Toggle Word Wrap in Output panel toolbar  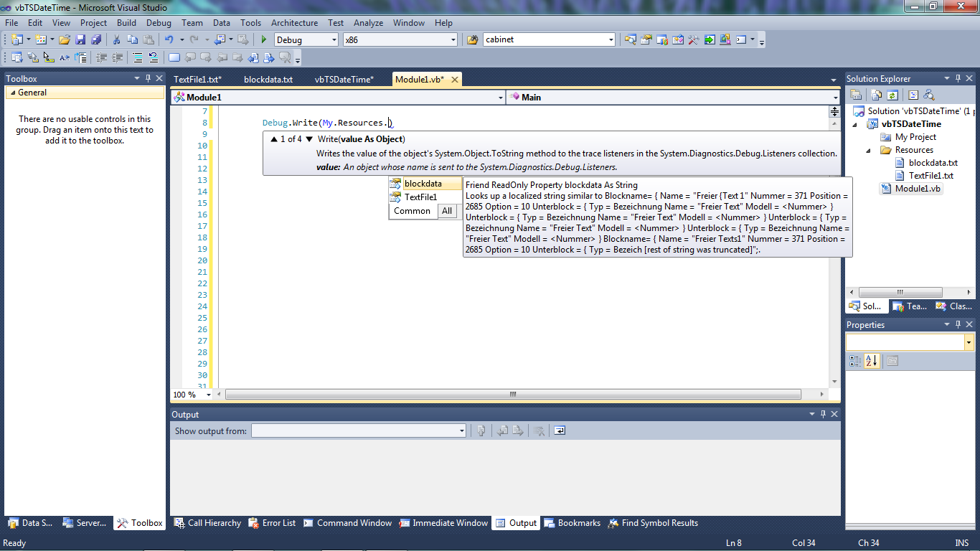560,430
